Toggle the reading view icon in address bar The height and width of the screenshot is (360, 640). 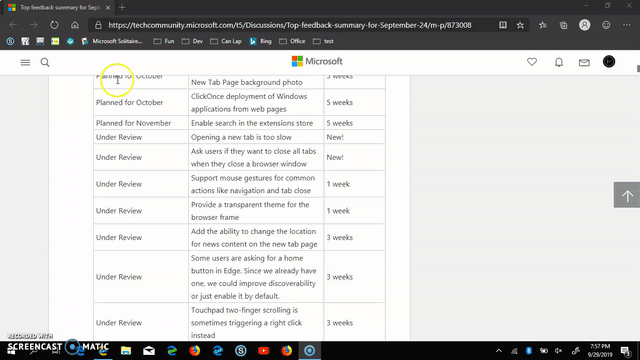pos(503,25)
